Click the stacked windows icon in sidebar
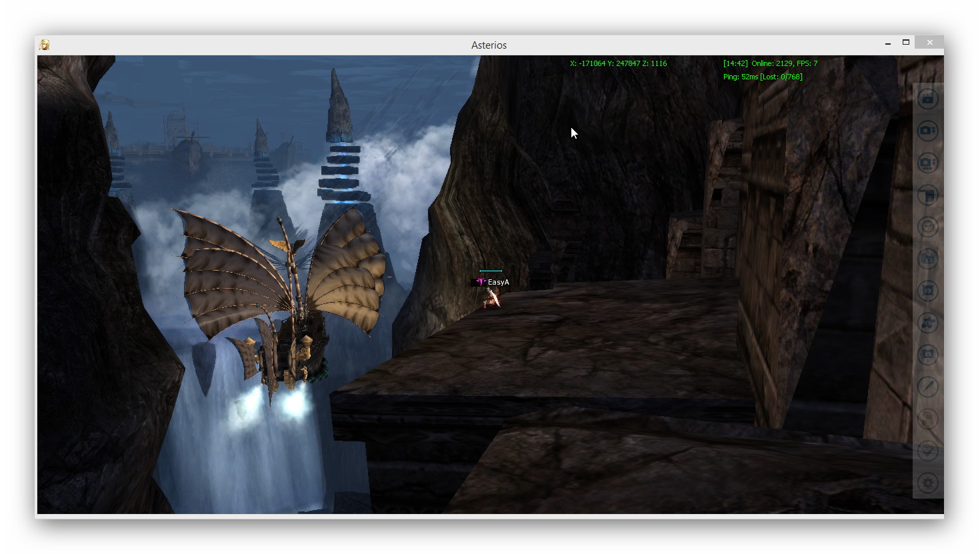The width and height of the screenshot is (980, 554). (x=928, y=419)
